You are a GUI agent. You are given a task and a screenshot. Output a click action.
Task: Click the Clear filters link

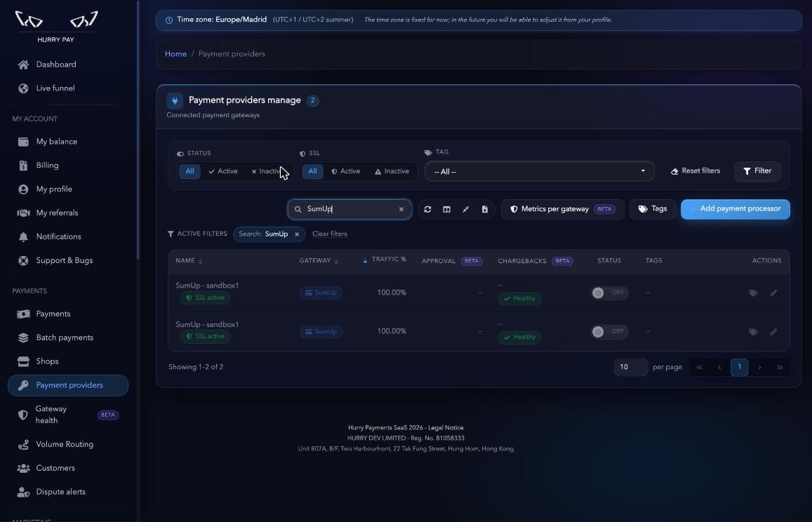[x=330, y=234]
